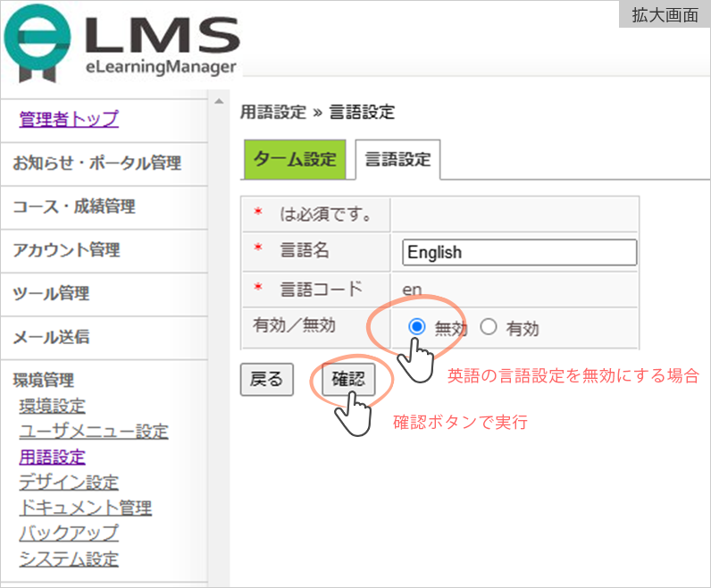
Task: Open the 管理者トップ link
Action: click(69, 120)
